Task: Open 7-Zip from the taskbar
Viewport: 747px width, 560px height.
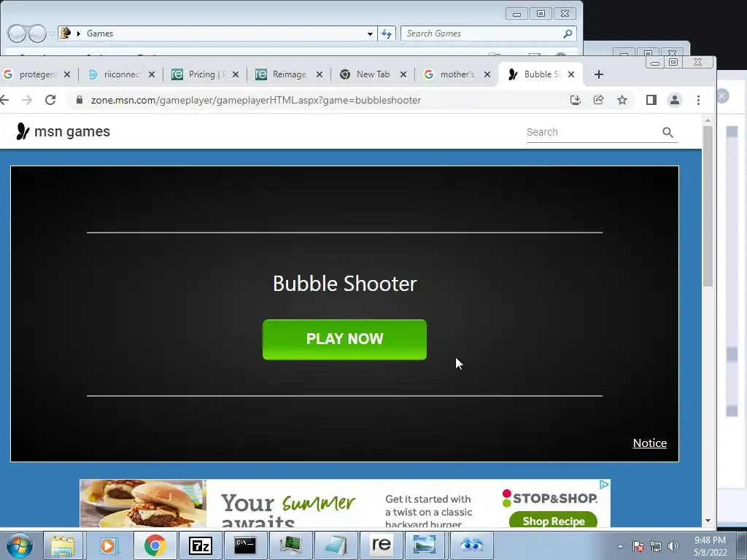Action: [200, 545]
